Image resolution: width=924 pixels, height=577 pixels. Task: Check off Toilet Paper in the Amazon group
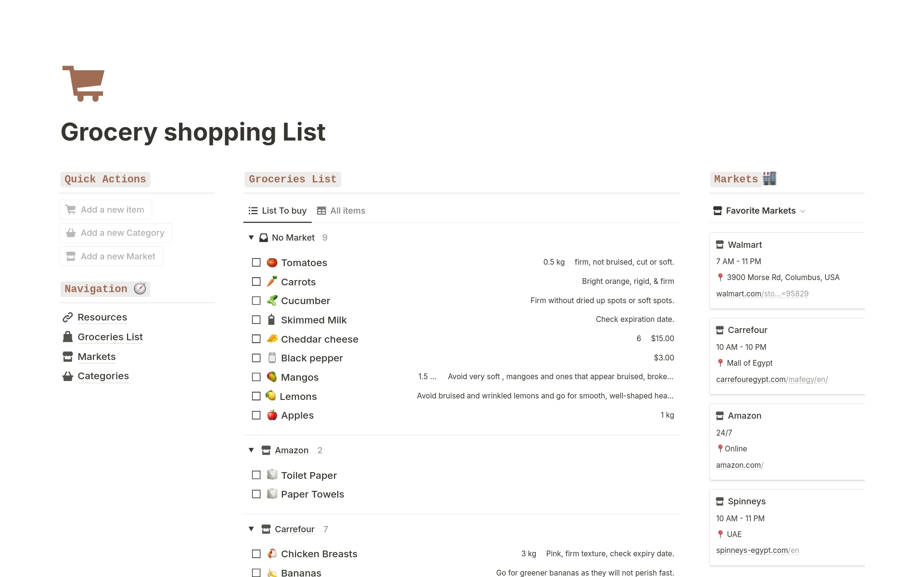(256, 475)
